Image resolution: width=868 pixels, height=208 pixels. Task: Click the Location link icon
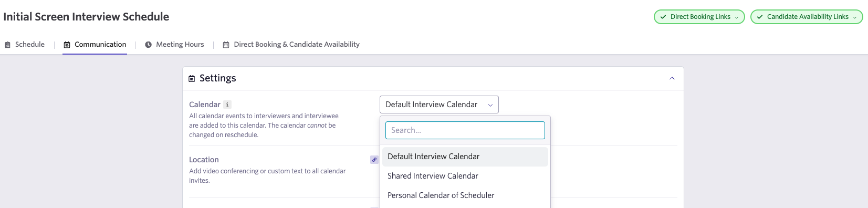tap(374, 160)
